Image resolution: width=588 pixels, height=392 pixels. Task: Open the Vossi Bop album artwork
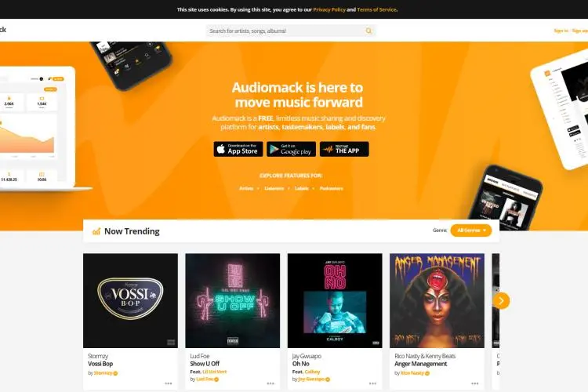(130, 300)
